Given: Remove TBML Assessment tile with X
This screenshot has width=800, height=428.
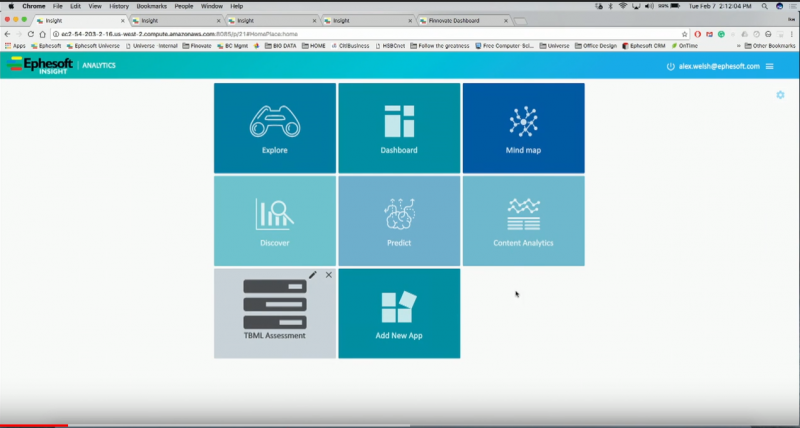Looking at the screenshot, I should 329,275.
